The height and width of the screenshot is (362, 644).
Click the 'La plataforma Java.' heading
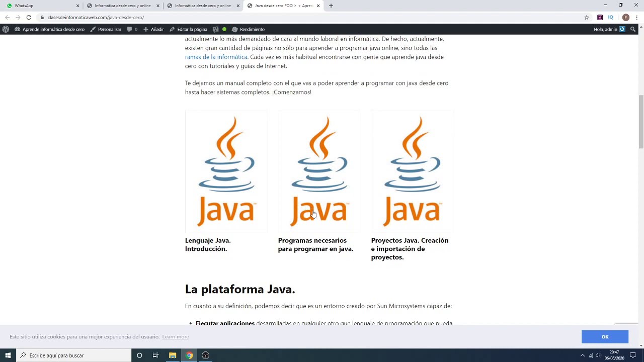[x=240, y=289]
